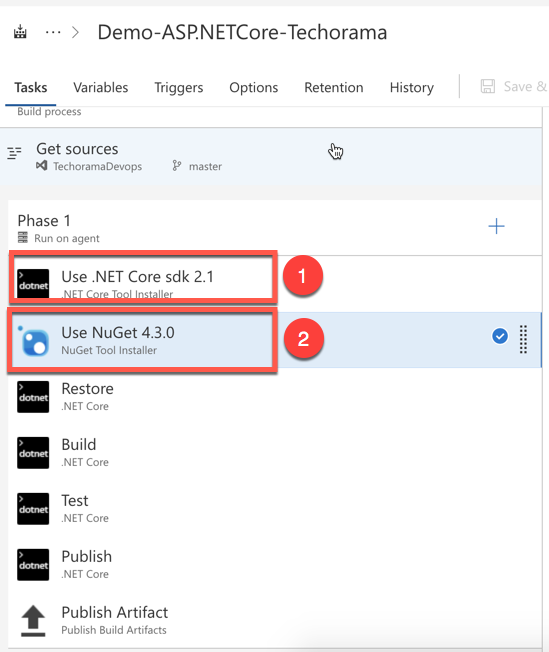Toggle the blue checkmark on NuGet task
549x652 pixels.
500,336
